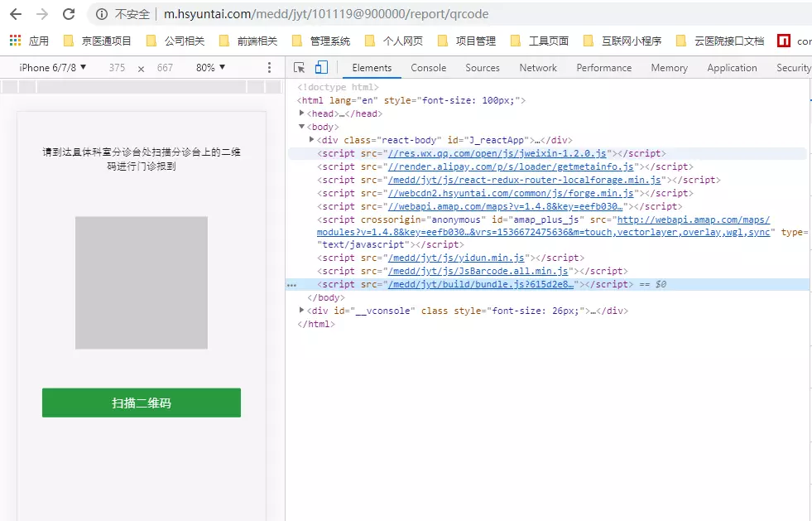The image size is (812, 521).
Task: Expand the head node
Action: pos(302,113)
